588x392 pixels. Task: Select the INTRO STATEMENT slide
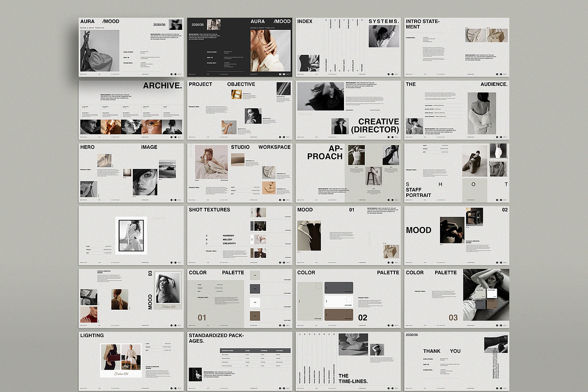point(457,47)
